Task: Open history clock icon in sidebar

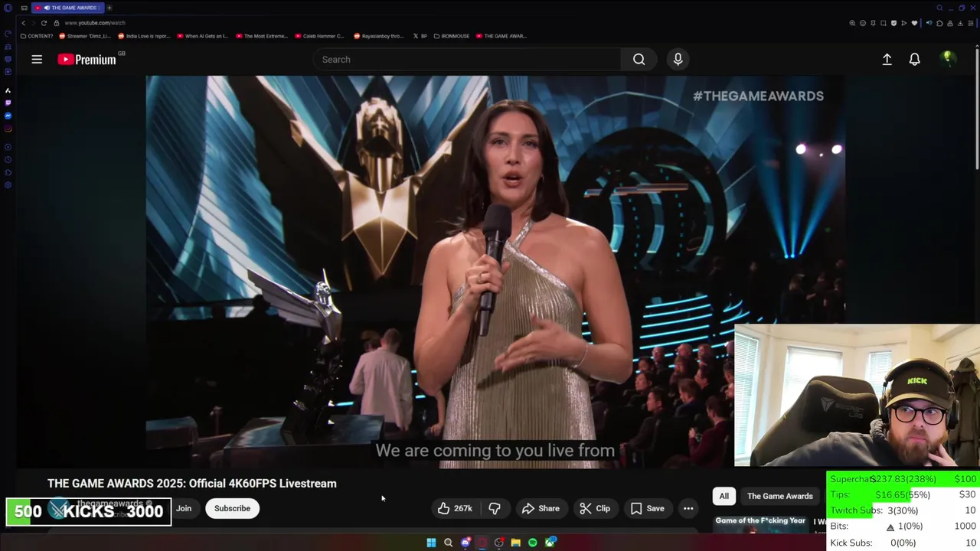Action: [x=8, y=159]
